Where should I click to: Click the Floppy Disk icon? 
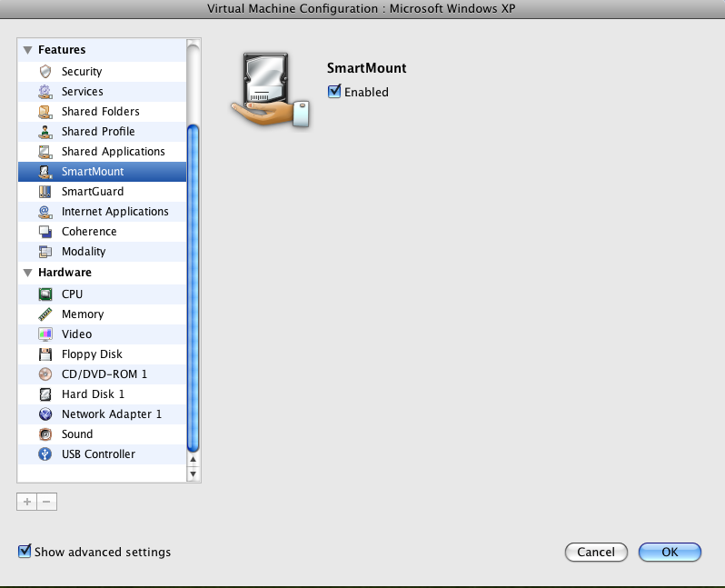45,354
